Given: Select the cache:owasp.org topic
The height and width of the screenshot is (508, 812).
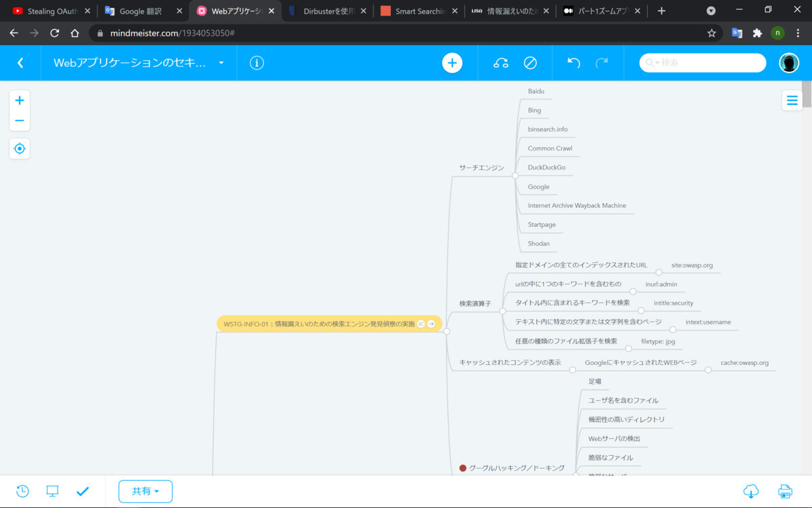Looking at the screenshot, I should 744,363.
